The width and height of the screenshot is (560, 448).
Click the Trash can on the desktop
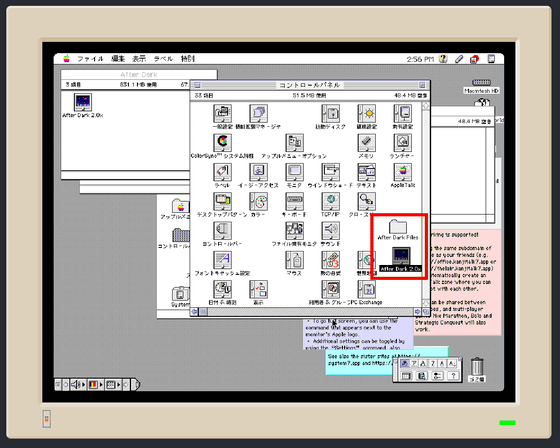477,367
